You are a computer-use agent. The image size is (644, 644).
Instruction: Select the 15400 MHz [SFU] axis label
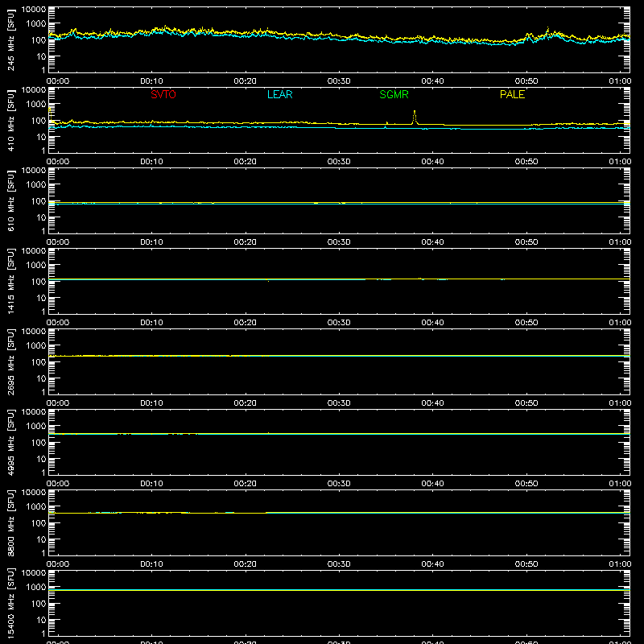pos(10,603)
